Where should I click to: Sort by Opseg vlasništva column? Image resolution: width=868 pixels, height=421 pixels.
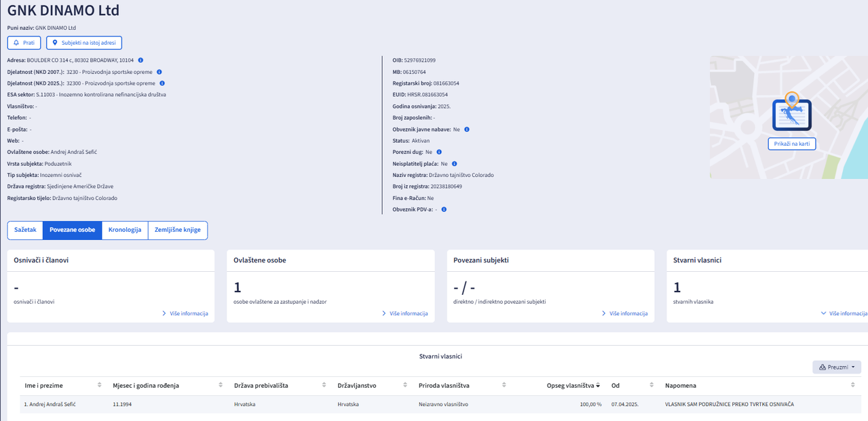pyautogui.click(x=559, y=386)
